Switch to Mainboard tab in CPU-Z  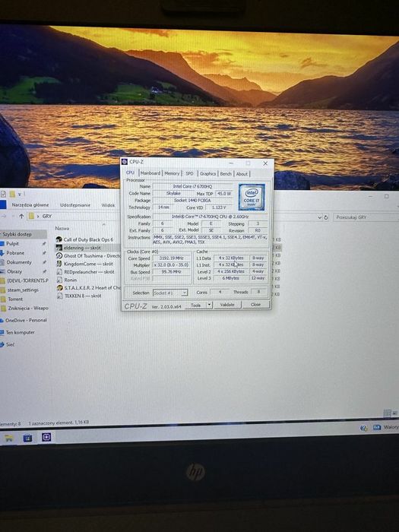[150, 173]
